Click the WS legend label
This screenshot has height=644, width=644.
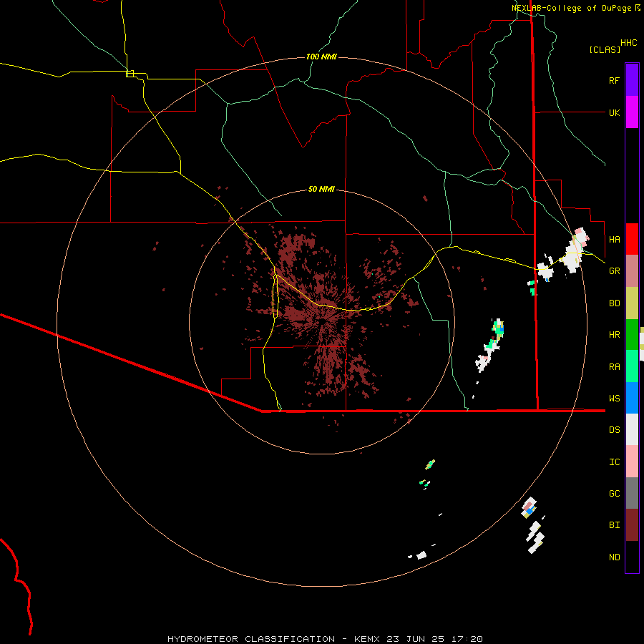pyautogui.click(x=614, y=399)
